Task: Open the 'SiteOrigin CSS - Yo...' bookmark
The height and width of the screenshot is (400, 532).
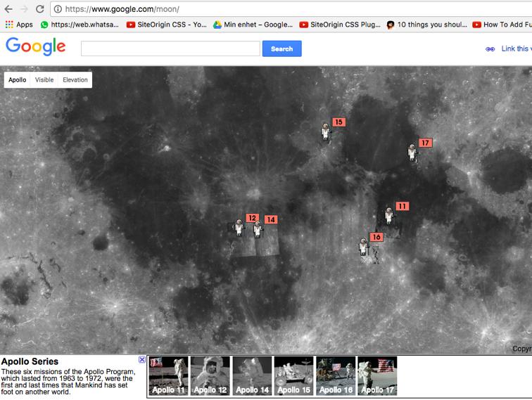Action: pyautogui.click(x=167, y=25)
